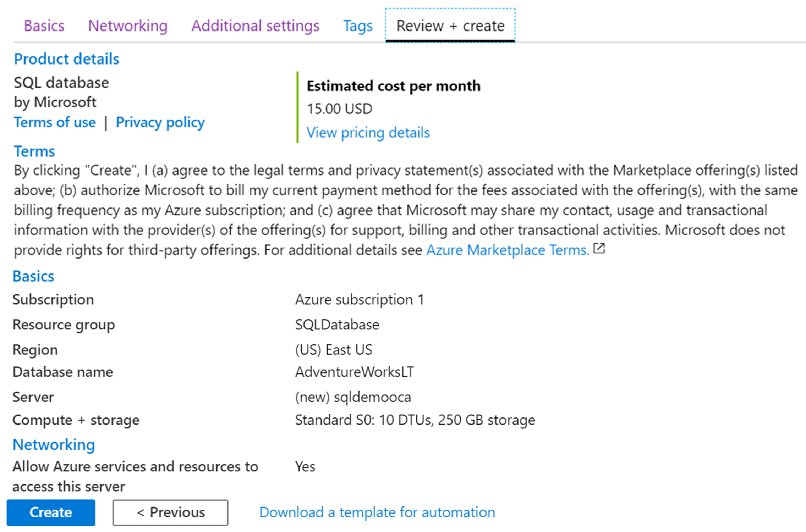The height and width of the screenshot is (532, 806).
Task: Click the Database name label
Action: 63,372
